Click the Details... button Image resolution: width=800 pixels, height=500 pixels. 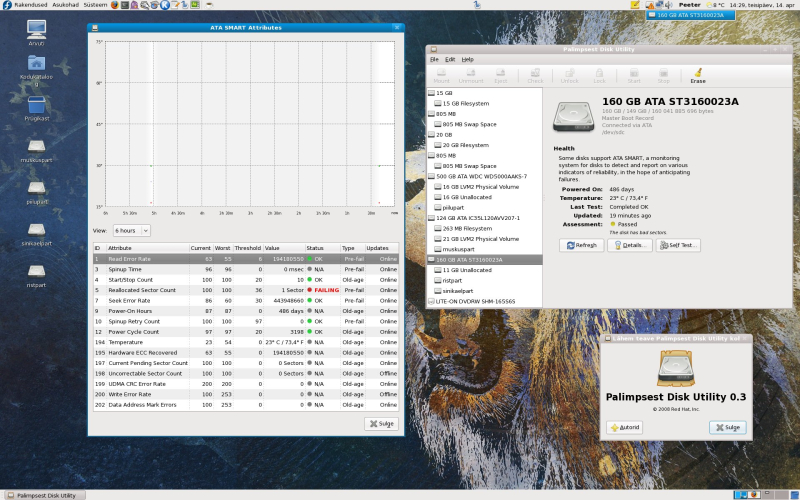pyautogui.click(x=630, y=245)
